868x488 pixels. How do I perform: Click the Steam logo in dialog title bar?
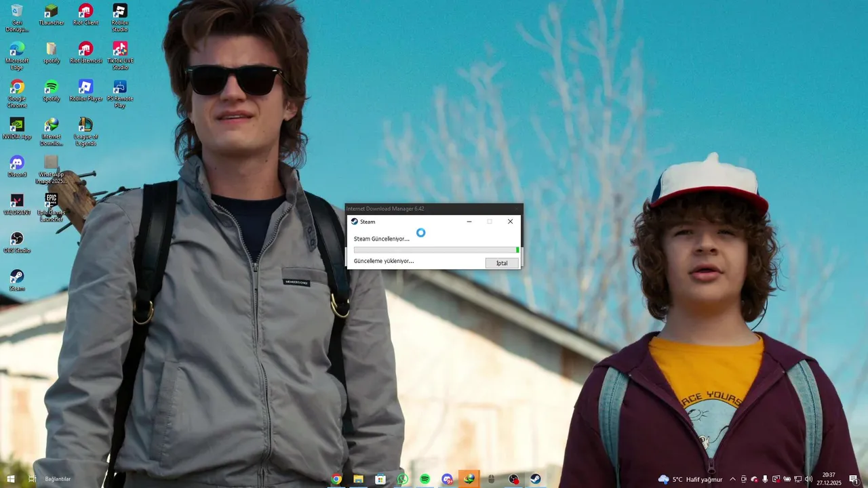(354, 222)
